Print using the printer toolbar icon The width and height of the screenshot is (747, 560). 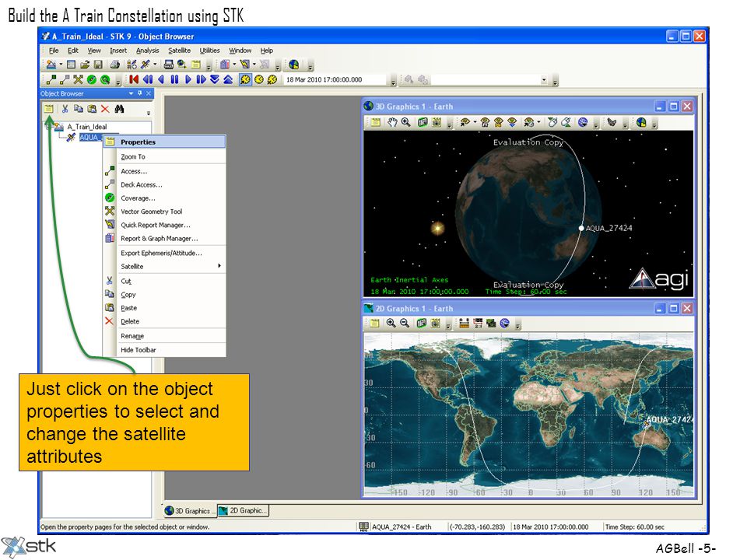(115, 65)
